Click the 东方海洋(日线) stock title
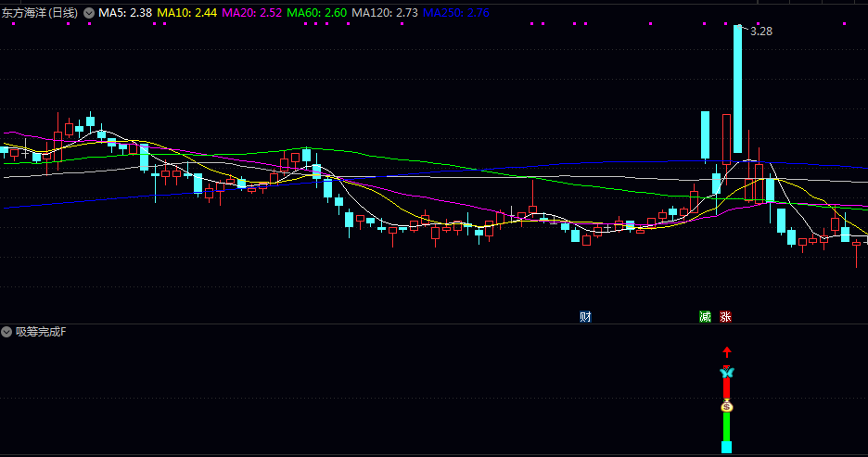This screenshot has height=457, width=868. point(40,13)
